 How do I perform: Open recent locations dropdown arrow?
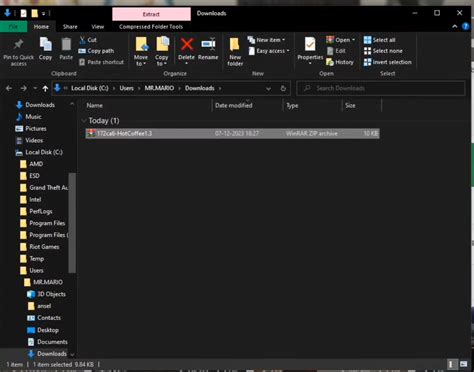pyautogui.click(x=35, y=88)
